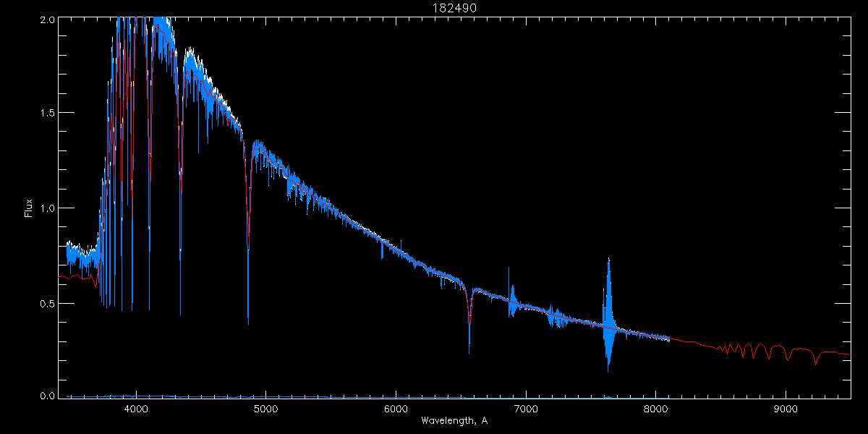Click the 8000 wavelength tick label
The image size is (868, 434).
coord(655,409)
